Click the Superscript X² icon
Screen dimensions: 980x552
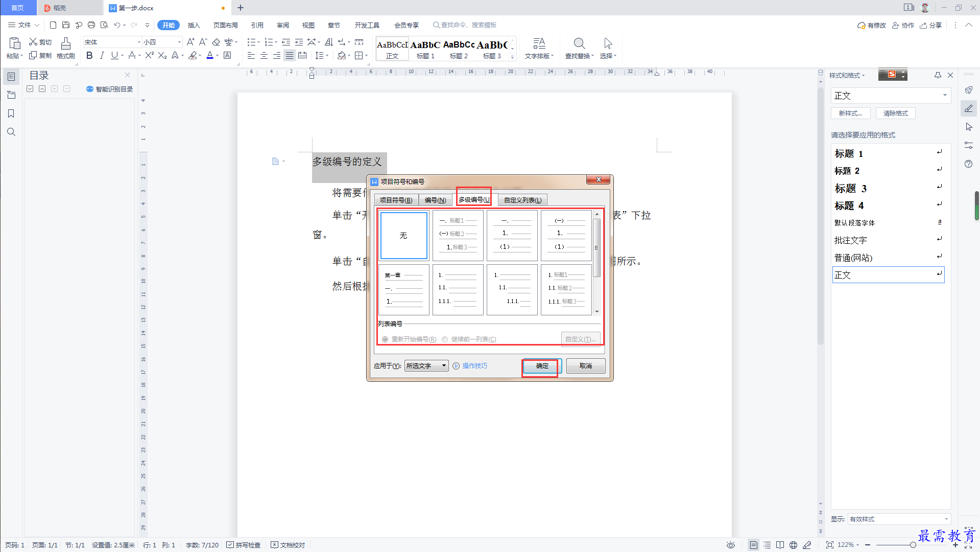click(x=149, y=55)
